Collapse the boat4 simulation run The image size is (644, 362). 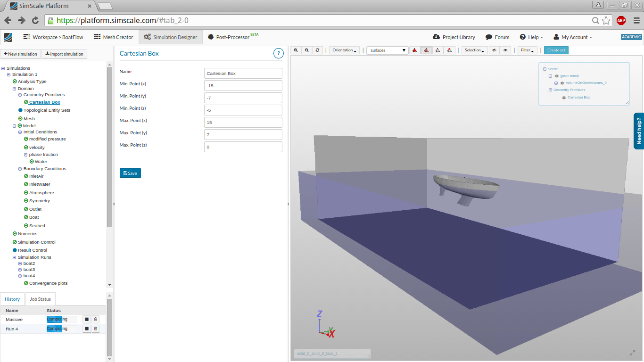pyautogui.click(x=20, y=276)
